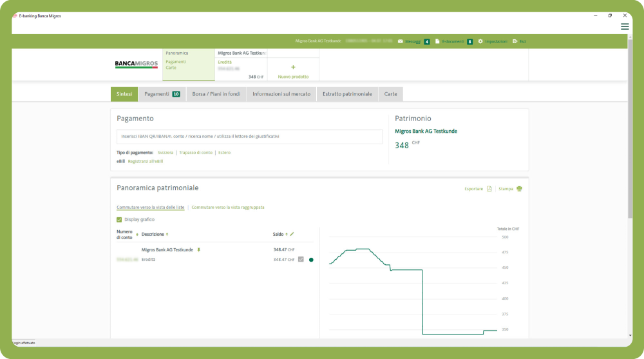
Task: Toggle the grey checkbox in the Eredità row
Action: coord(301,260)
